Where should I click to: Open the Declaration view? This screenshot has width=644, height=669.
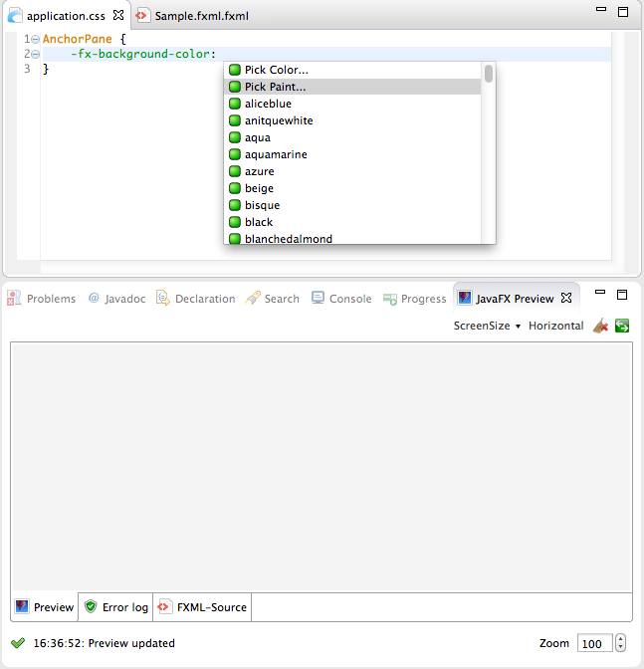pyautogui.click(x=196, y=299)
